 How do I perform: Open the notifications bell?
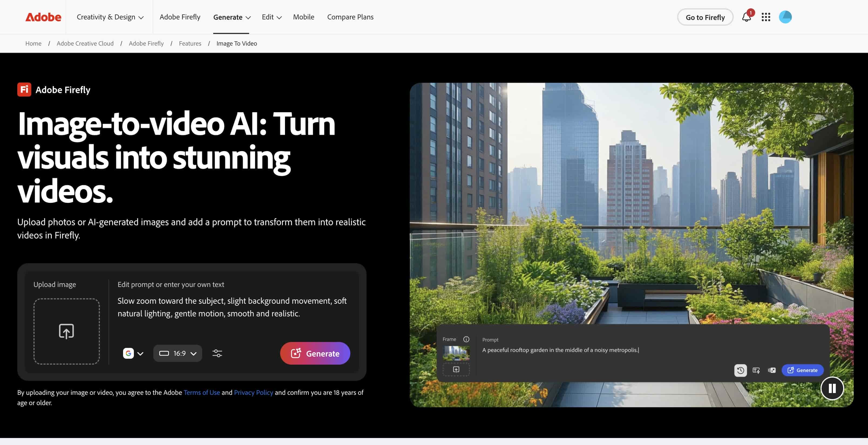point(746,17)
